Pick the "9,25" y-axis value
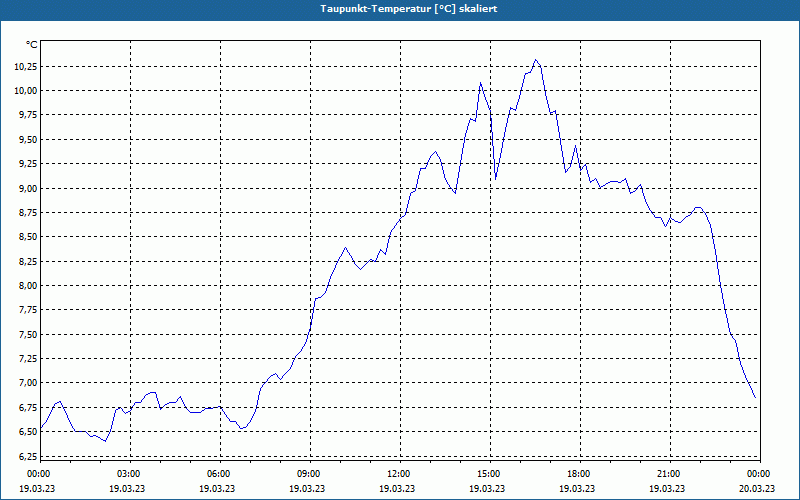 tap(29, 164)
